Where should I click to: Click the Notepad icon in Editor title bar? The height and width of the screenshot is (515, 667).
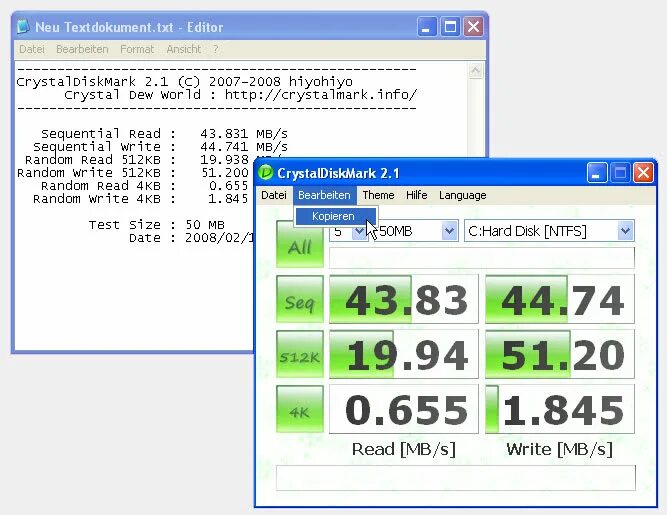(x=23, y=26)
